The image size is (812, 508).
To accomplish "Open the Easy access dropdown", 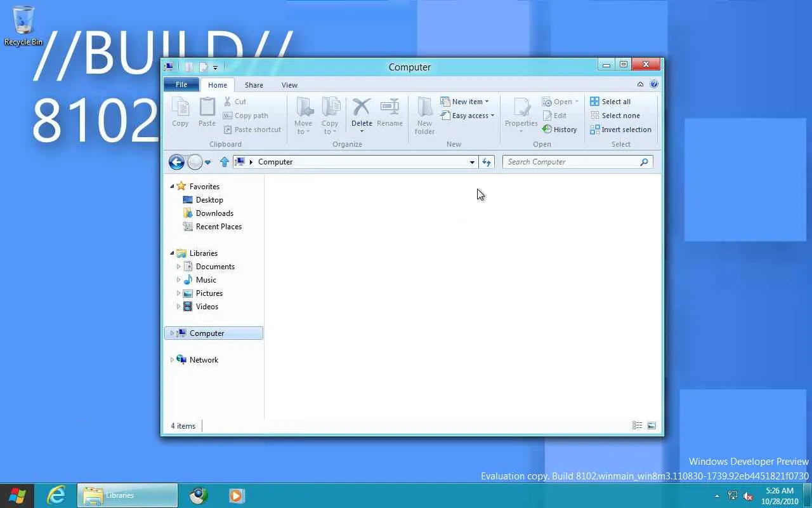I will pyautogui.click(x=492, y=116).
